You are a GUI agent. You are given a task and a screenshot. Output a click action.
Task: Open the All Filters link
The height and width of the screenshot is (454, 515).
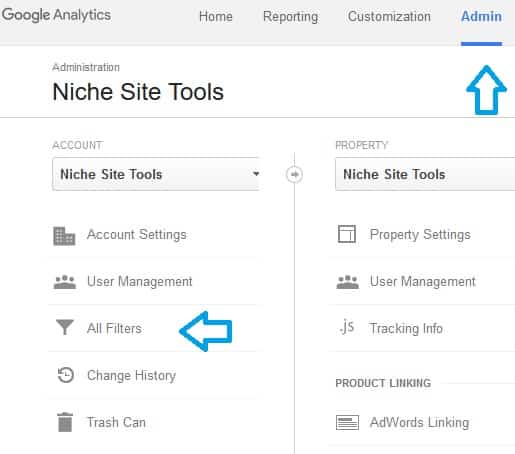(x=114, y=328)
